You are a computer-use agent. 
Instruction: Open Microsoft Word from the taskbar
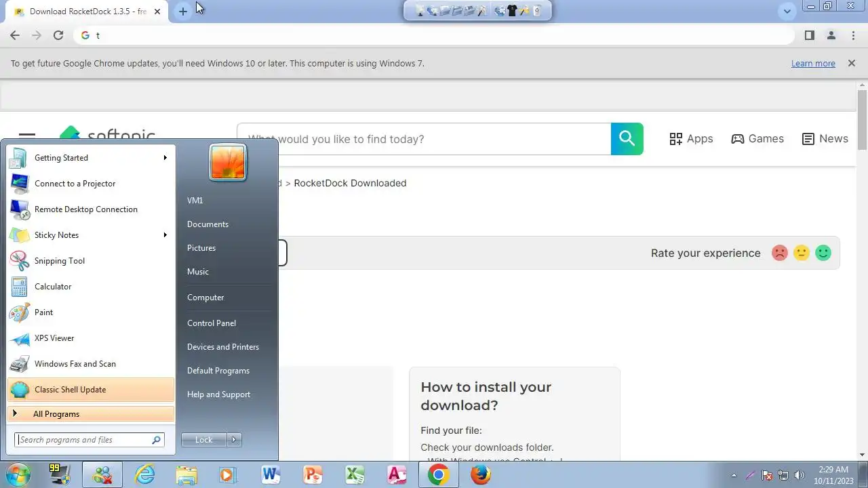271,474
